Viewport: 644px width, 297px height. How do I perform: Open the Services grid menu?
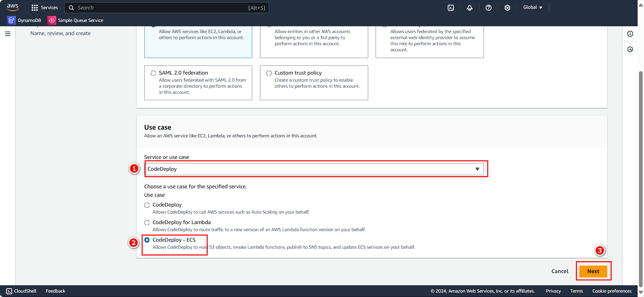[x=35, y=7]
